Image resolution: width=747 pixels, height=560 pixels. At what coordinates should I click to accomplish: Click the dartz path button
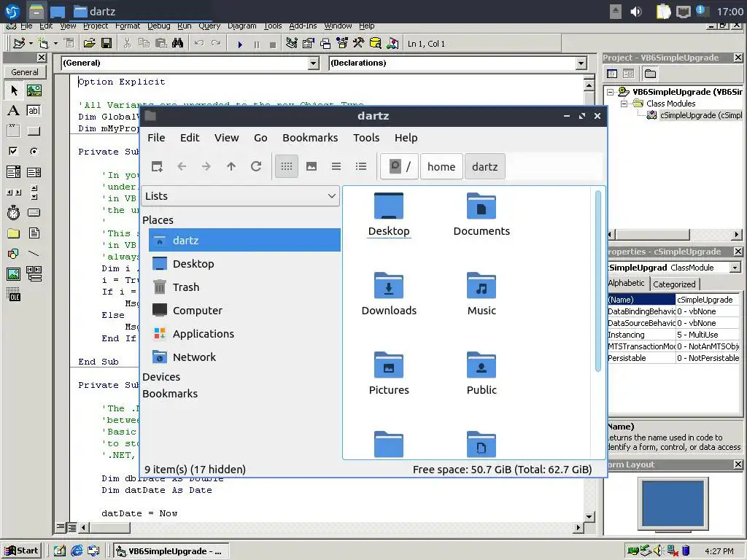(484, 167)
